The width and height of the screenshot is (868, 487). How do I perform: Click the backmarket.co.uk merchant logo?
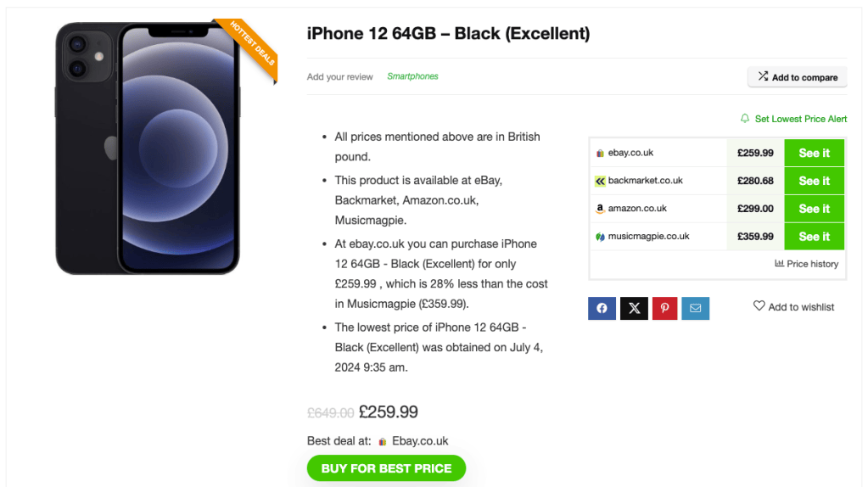tap(600, 181)
